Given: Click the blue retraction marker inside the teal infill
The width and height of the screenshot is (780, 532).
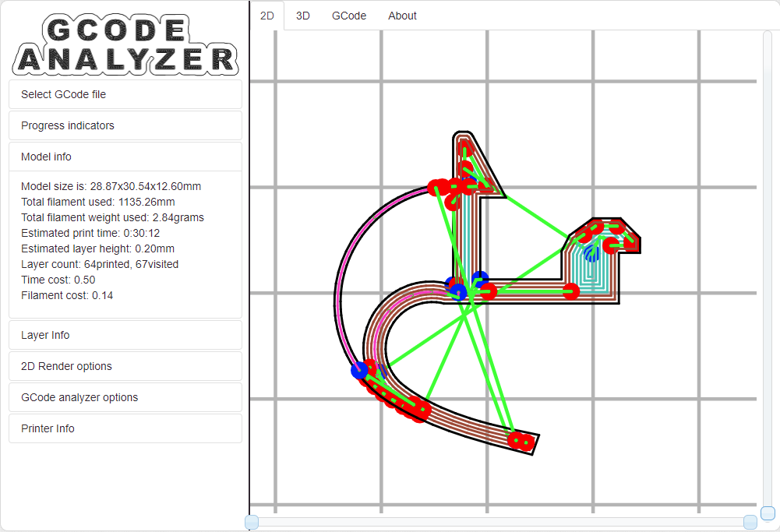Looking at the screenshot, I should coord(591,254).
